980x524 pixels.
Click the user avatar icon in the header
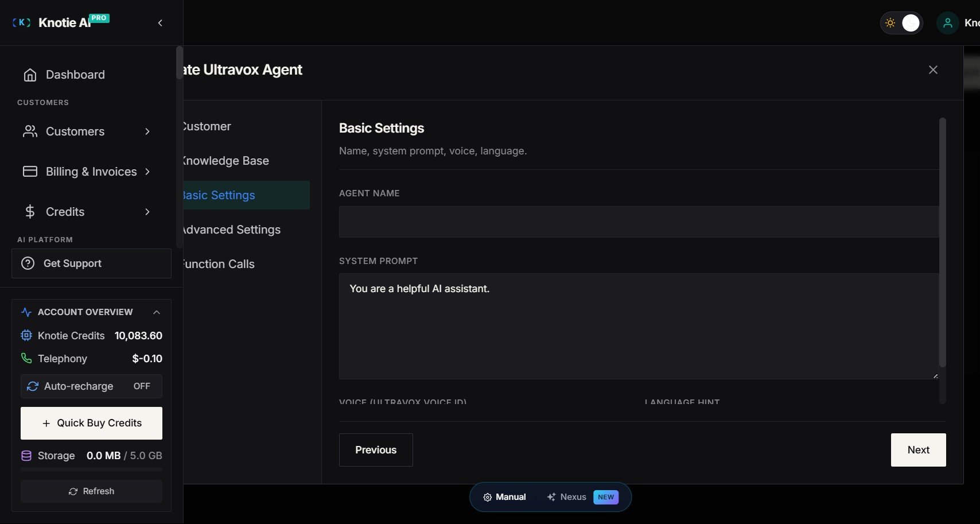pyautogui.click(x=947, y=23)
